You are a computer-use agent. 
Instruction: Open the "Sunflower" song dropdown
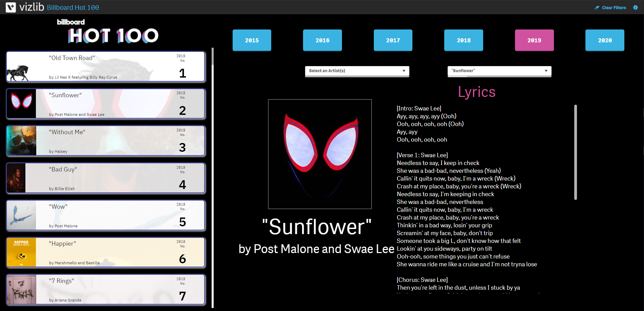click(x=499, y=71)
